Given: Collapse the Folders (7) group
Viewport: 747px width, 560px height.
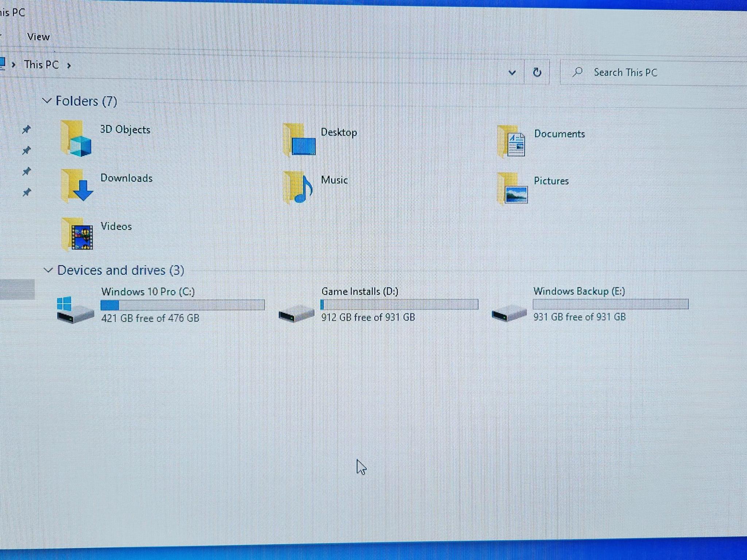Looking at the screenshot, I should coord(47,100).
